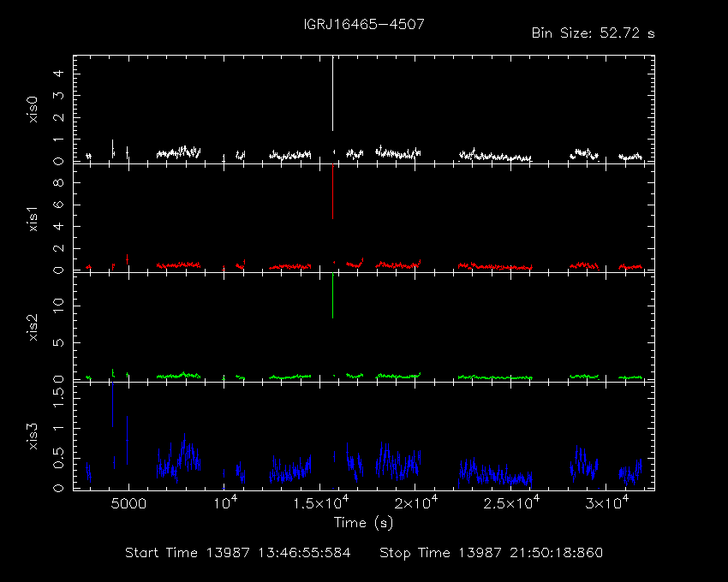Click the xis0 y-axis label

33,110
